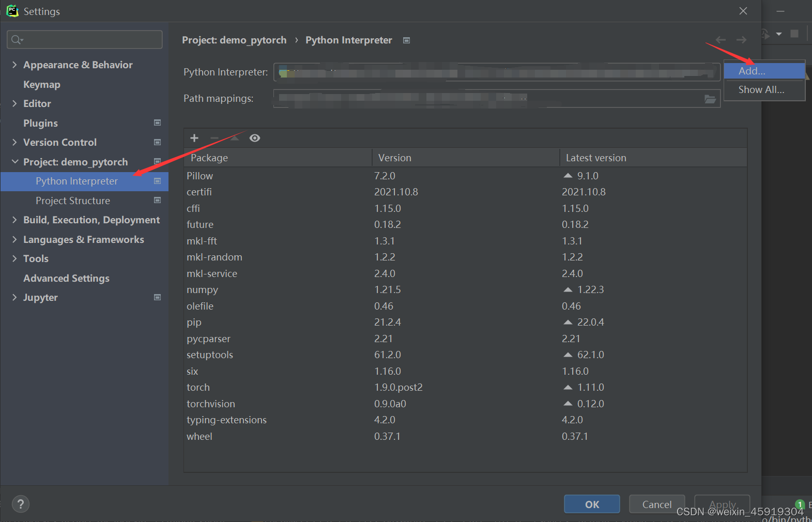Click inside the settings search field

point(85,40)
